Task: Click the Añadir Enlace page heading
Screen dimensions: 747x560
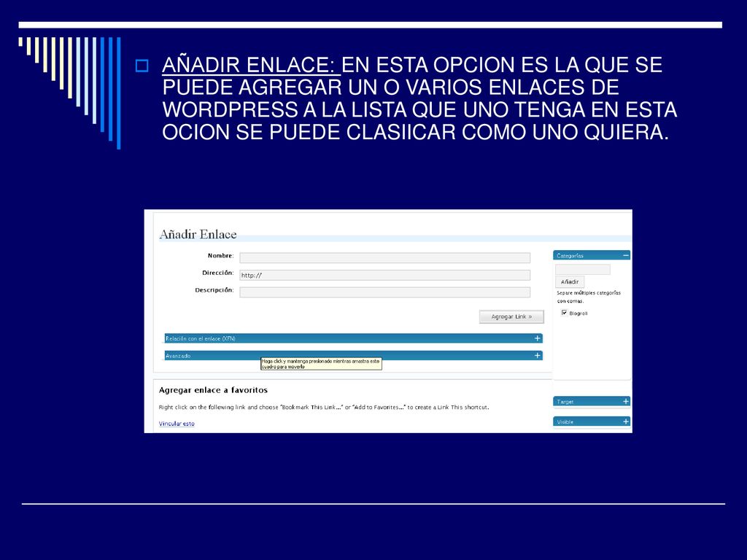Action: pyautogui.click(x=198, y=234)
